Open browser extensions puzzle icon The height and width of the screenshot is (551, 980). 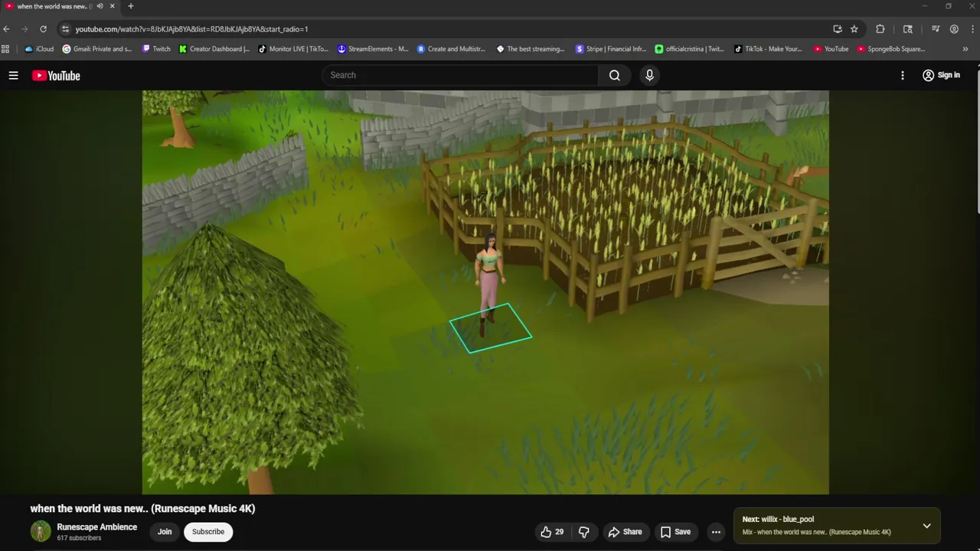point(880,29)
